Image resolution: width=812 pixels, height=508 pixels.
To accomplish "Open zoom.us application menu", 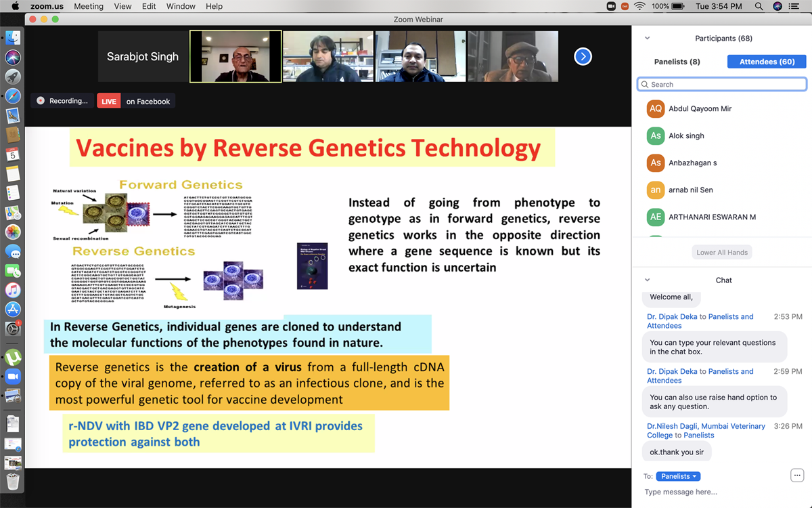I will click(x=47, y=6).
